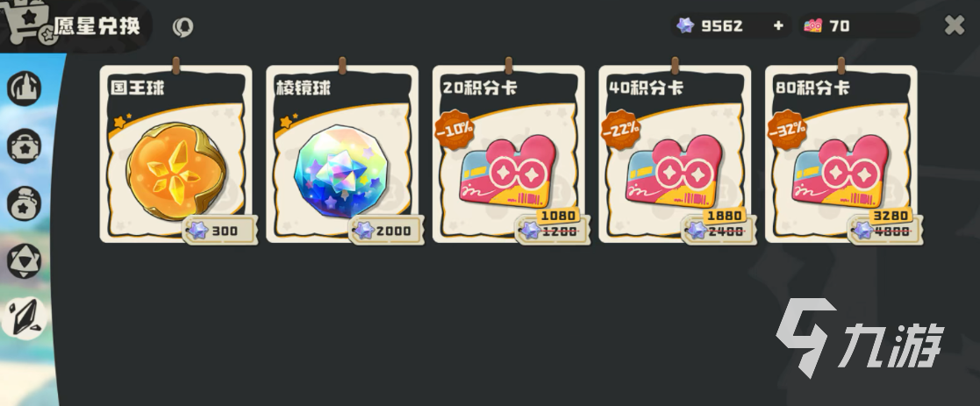Select the crystal shard sidebar tab
The width and height of the screenshot is (980, 406).
point(25,318)
